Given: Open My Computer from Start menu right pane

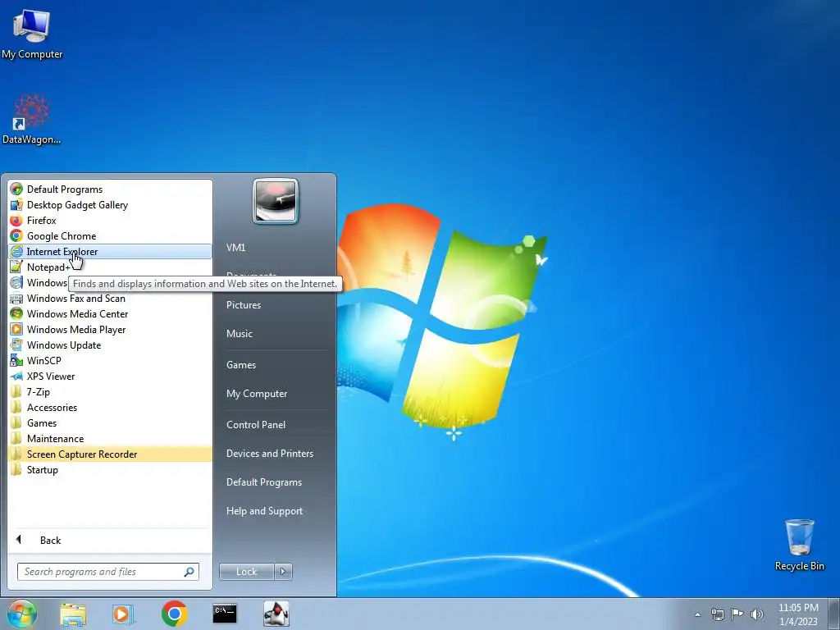Looking at the screenshot, I should (257, 394).
